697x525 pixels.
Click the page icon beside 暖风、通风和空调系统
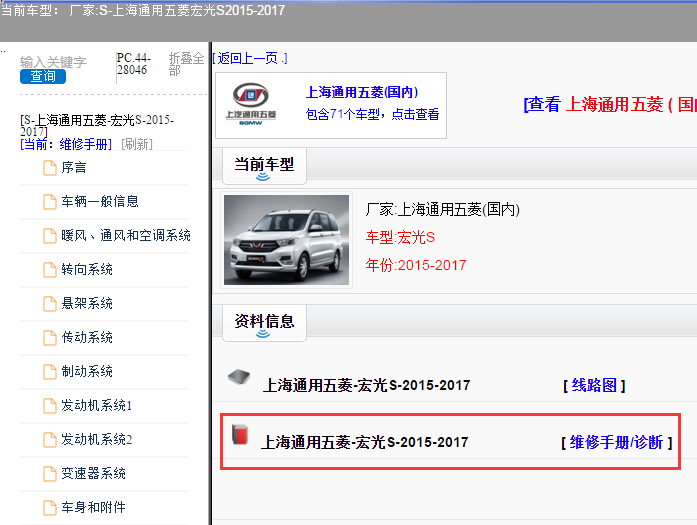49,236
